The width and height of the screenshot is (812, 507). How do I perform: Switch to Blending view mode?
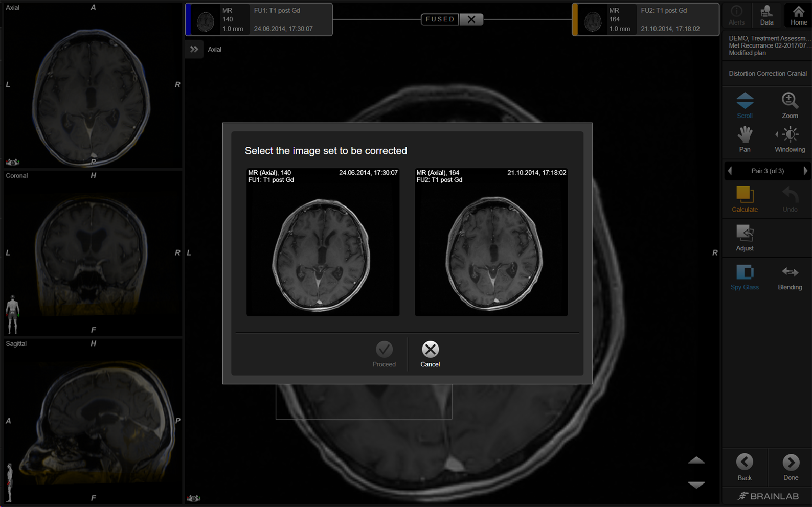click(x=790, y=277)
